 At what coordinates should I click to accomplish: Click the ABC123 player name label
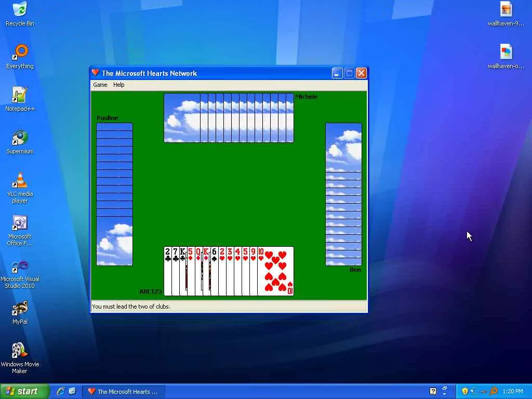pyautogui.click(x=151, y=291)
